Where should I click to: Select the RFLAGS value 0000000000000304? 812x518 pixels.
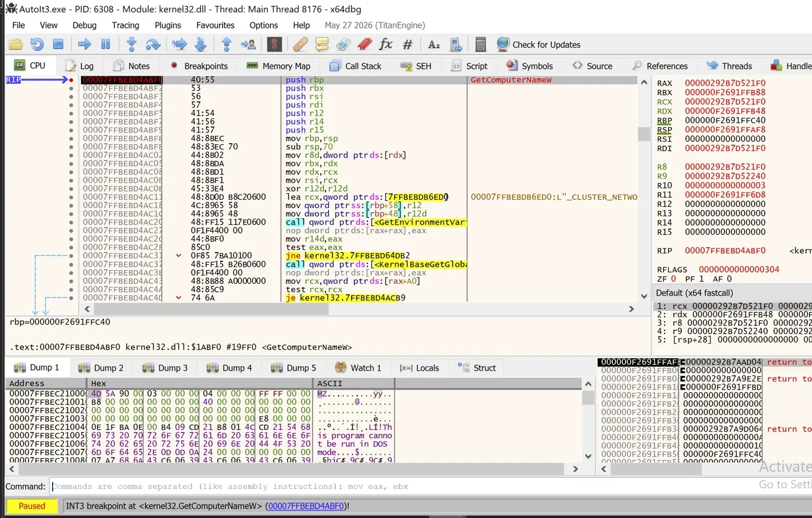point(739,270)
